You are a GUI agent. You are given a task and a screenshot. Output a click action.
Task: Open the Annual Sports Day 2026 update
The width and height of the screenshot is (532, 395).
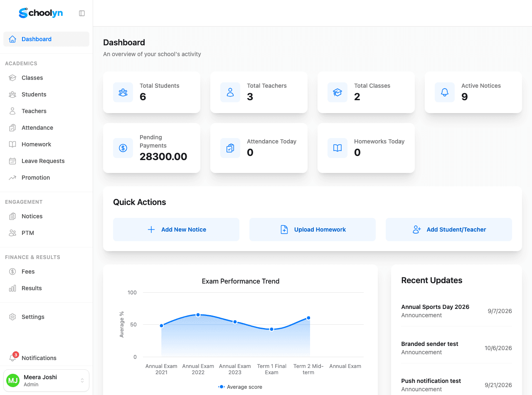(456, 311)
